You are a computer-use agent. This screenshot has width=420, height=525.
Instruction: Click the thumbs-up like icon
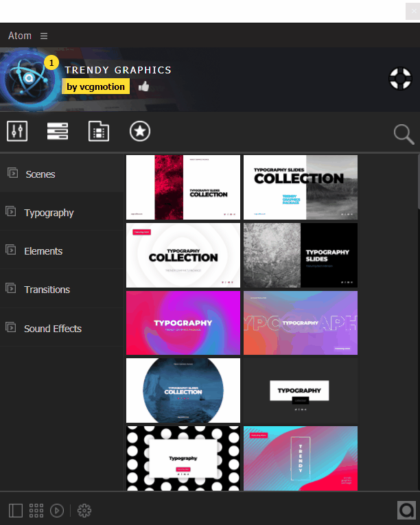click(x=144, y=86)
